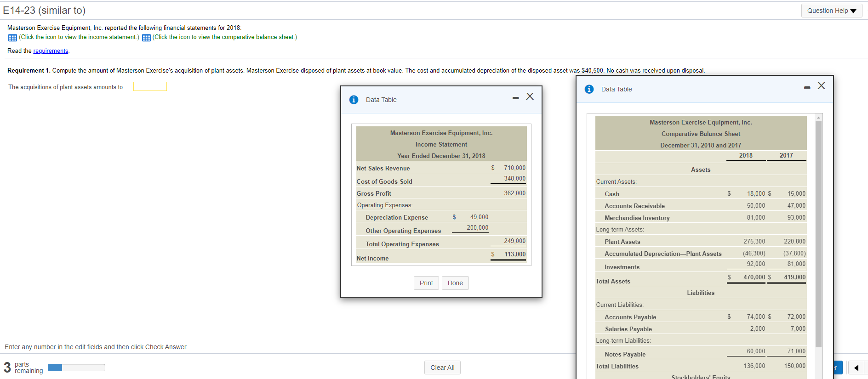Click the info icon in the income statement Data Table dialog
868x379 pixels.
click(x=354, y=100)
